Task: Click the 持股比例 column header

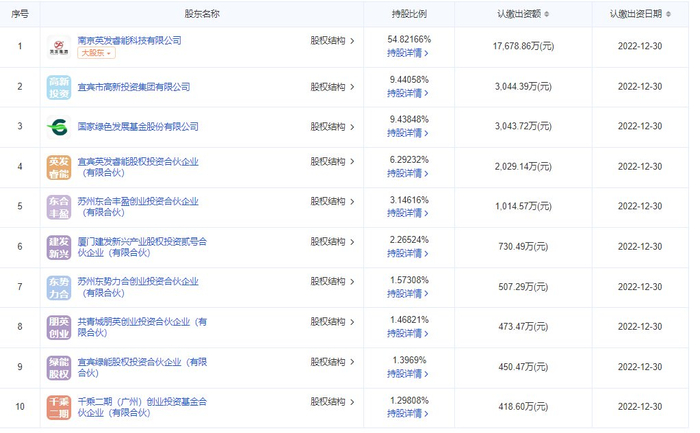Action: pyautogui.click(x=409, y=14)
